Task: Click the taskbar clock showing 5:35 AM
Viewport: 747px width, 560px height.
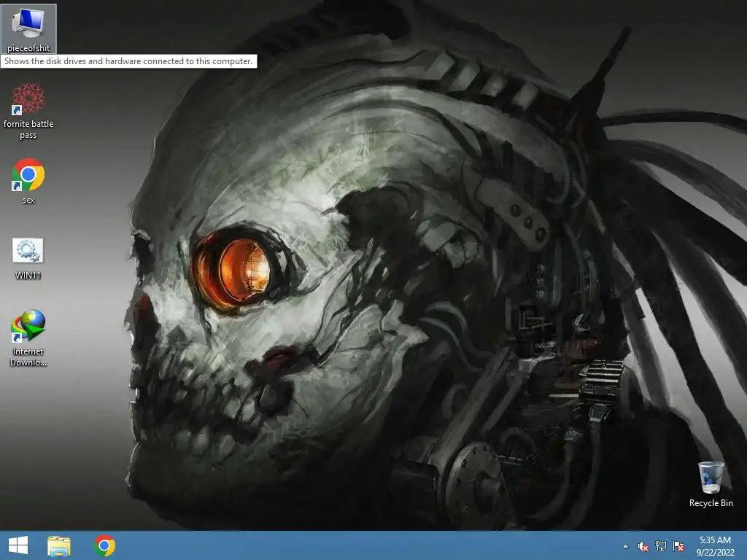Action: tap(715, 545)
